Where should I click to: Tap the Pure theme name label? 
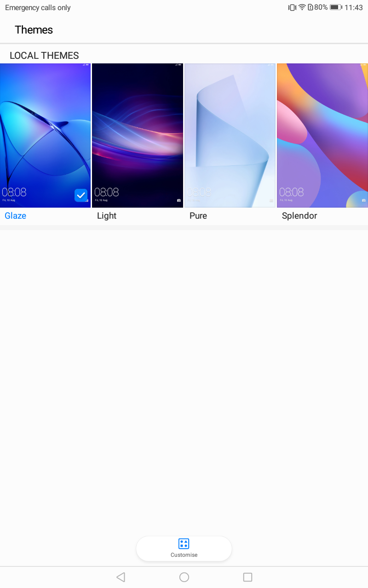(198, 216)
